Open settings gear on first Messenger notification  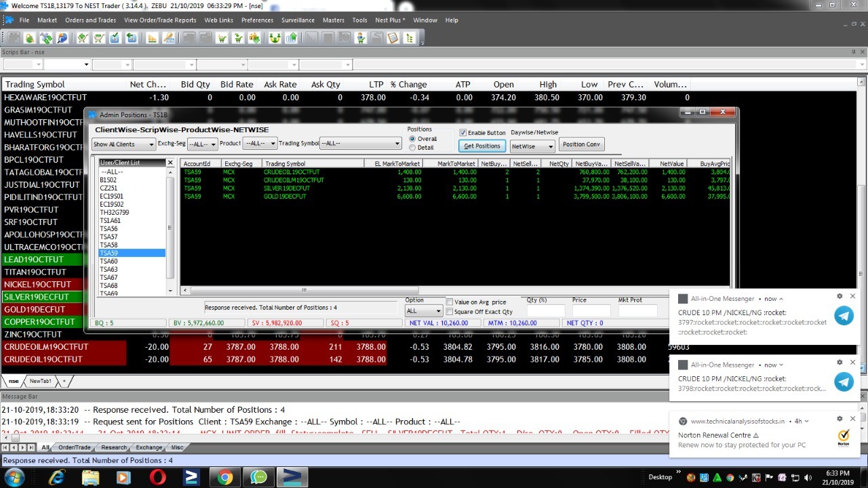(840, 296)
